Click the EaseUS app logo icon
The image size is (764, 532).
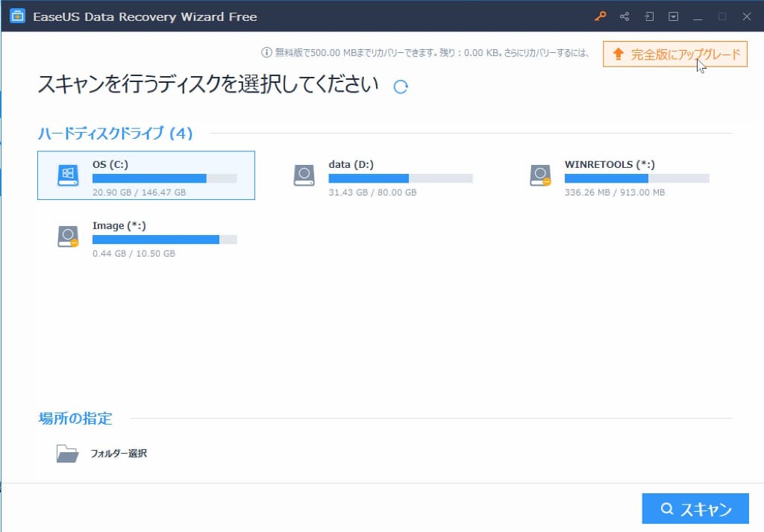pos(18,16)
